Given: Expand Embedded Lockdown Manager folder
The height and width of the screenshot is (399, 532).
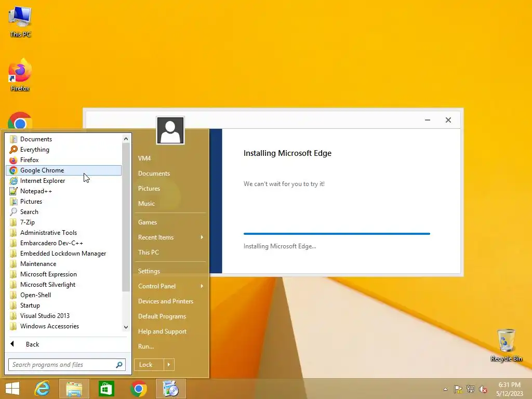Looking at the screenshot, I should tap(64, 254).
